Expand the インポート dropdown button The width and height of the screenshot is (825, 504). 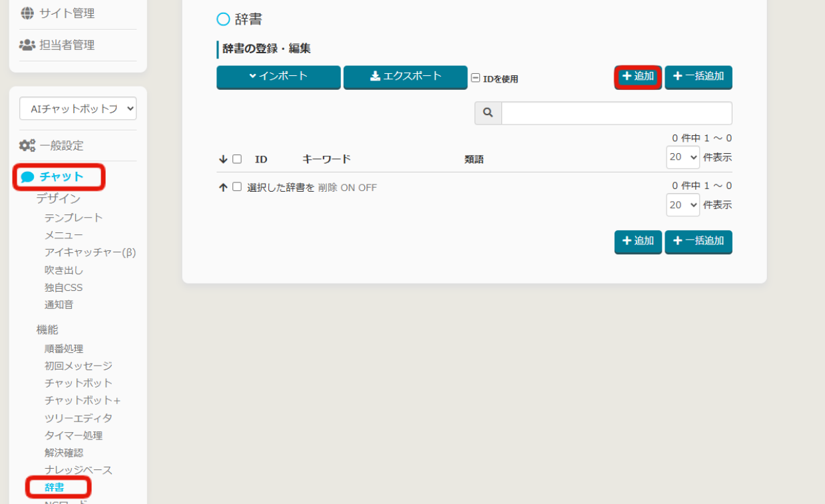point(278,77)
